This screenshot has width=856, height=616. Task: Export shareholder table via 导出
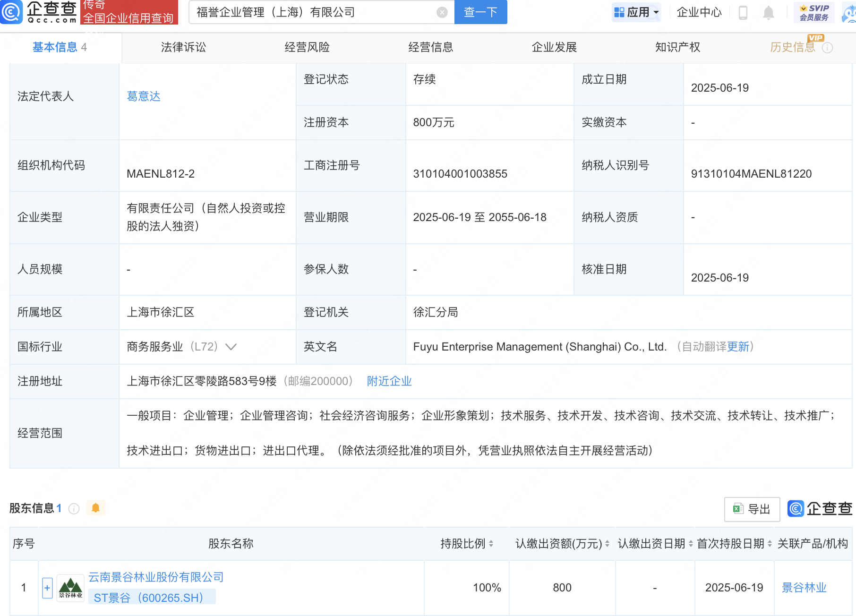pos(752,509)
